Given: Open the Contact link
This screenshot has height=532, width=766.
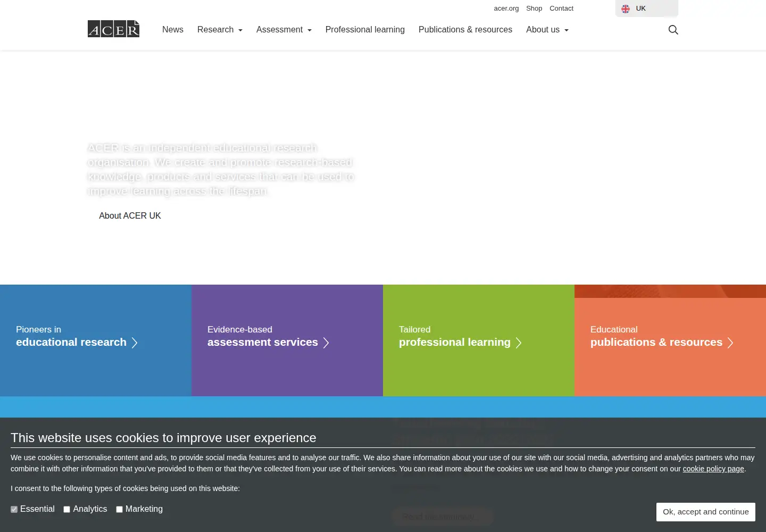Looking at the screenshot, I should 561,9.
